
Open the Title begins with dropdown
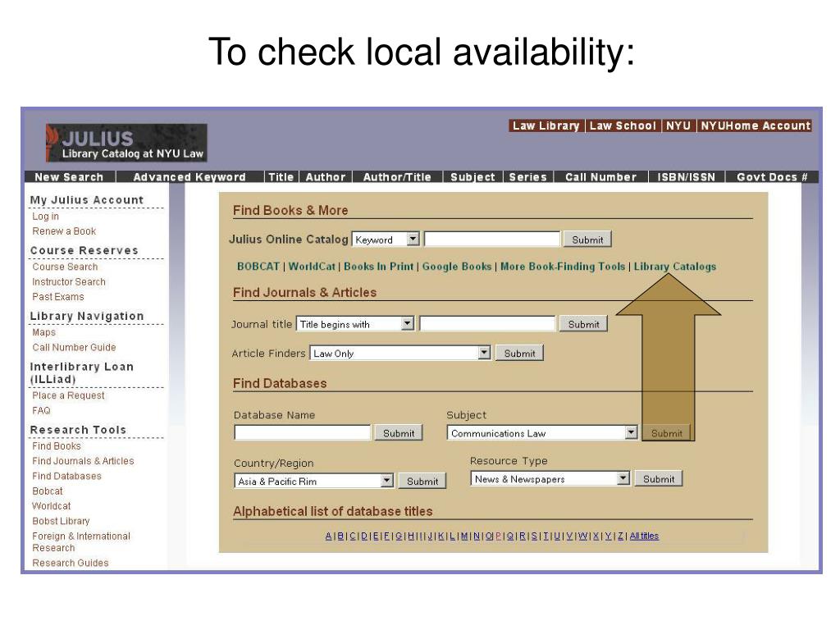coord(355,323)
